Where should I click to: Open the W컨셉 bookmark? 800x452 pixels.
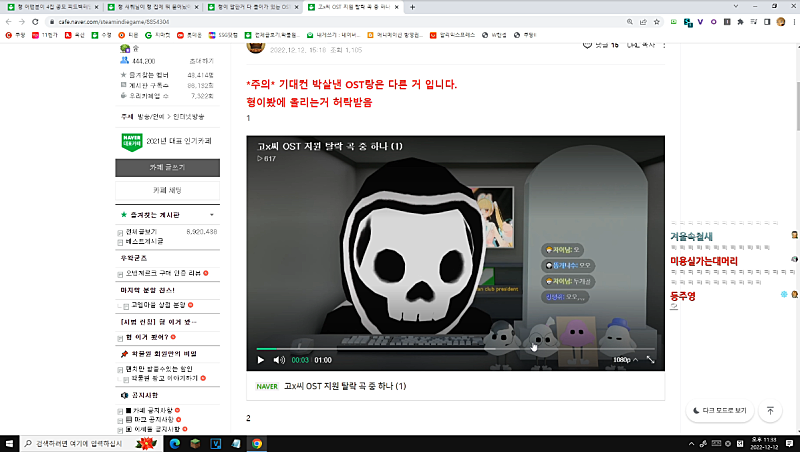tap(494, 35)
